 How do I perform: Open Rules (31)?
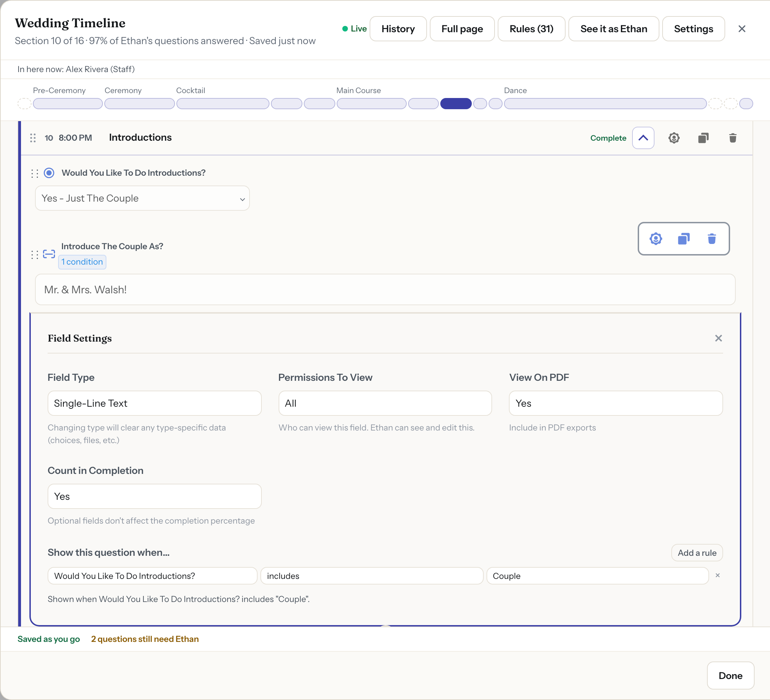pos(531,29)
